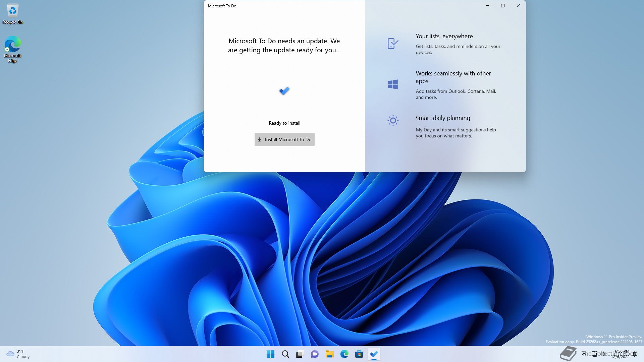This screenshot has height=362, width=644.
Task: Open the Start menu
Action: click(x=270, y=354)
